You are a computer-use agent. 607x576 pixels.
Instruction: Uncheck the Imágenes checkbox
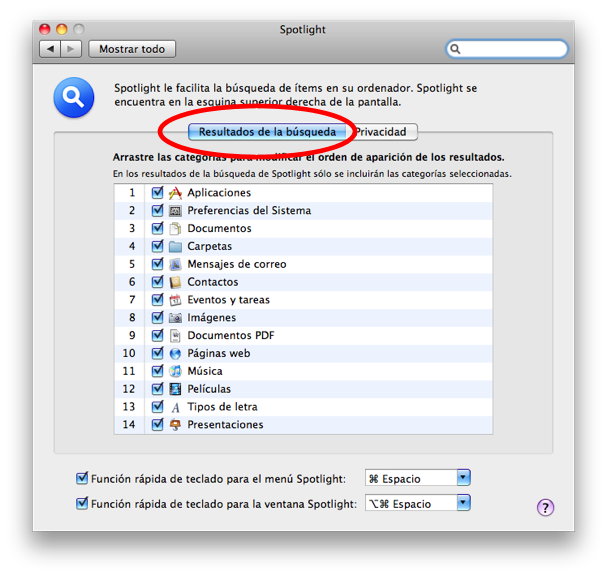(x=157, y=317)
